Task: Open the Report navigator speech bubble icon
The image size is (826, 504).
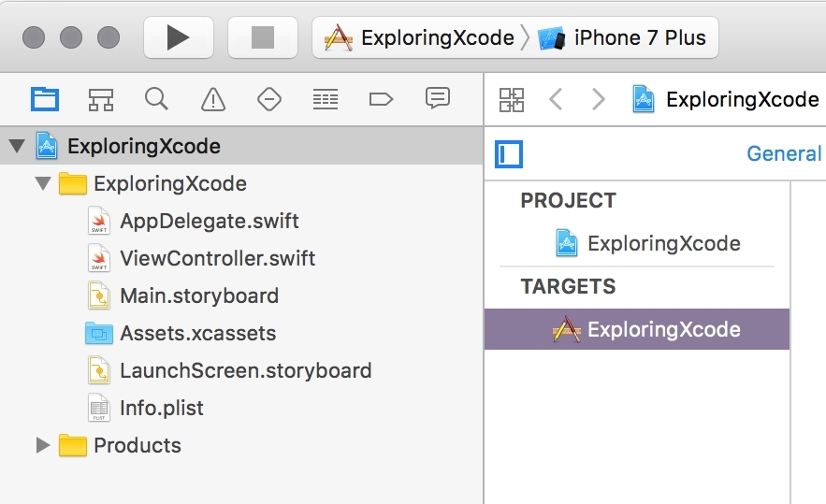Action: (437, 98)
